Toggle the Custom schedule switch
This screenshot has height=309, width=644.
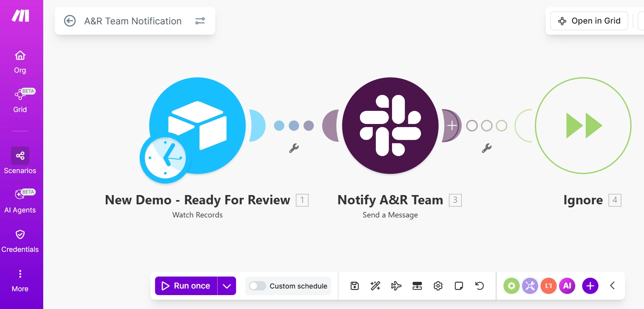pos(257,286)
